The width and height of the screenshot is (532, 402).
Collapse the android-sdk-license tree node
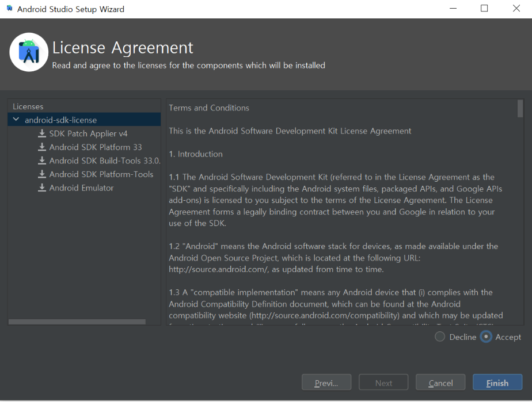point(16,120)
